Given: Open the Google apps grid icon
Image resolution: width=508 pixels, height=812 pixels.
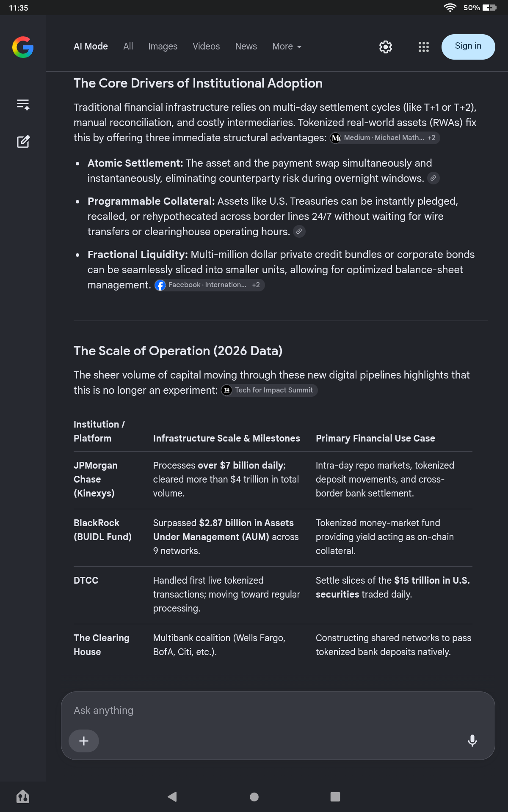Looking at the screenshot, I should tap(423, 47).
